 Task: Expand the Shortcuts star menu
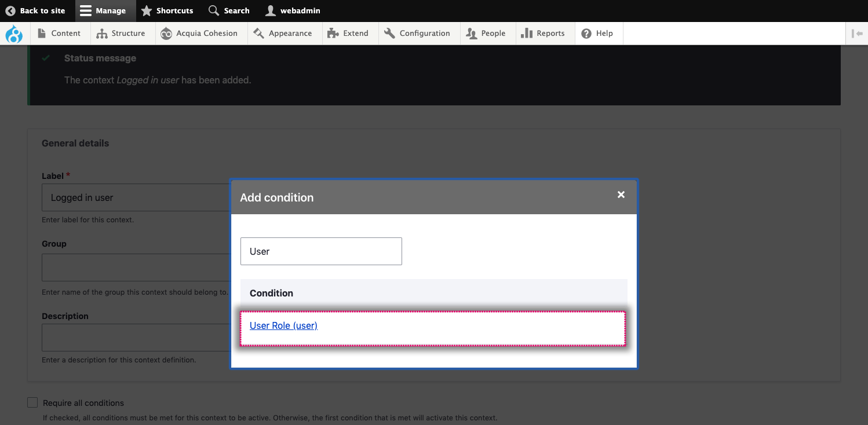(167, 11)
